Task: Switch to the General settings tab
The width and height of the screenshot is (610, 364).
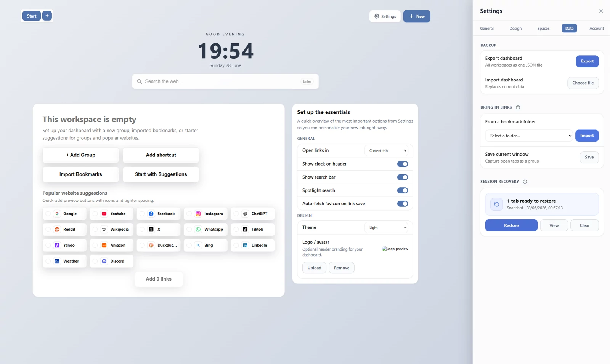Action: point(486,28)
